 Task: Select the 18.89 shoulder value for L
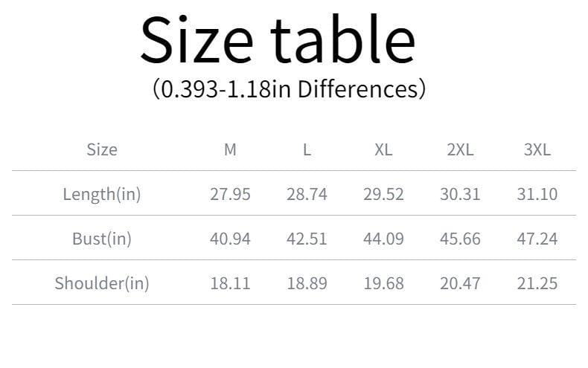[307, 283]
